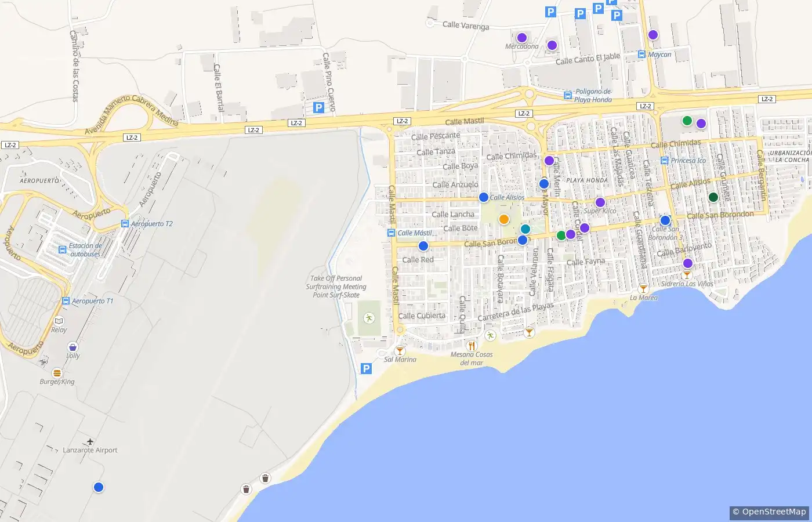Select the Calle Canto El Jable label
The image size is (812, 522).
coord(588,59)
